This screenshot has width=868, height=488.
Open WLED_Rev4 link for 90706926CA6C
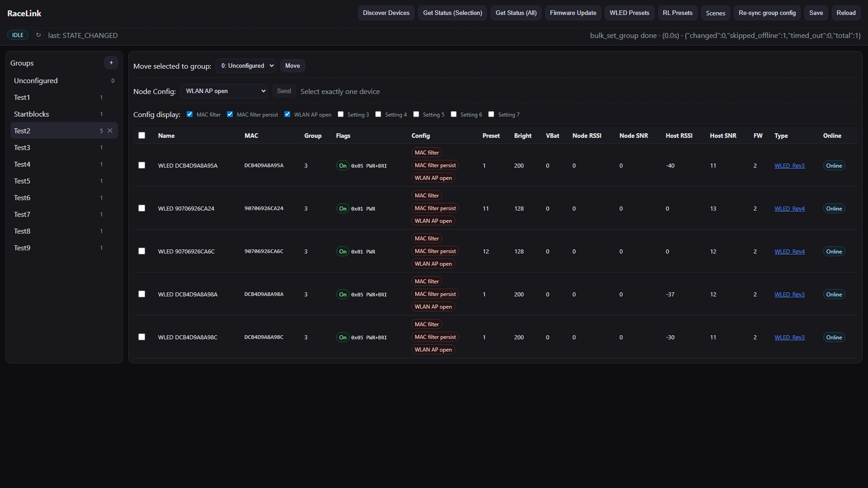pos(789,252)
